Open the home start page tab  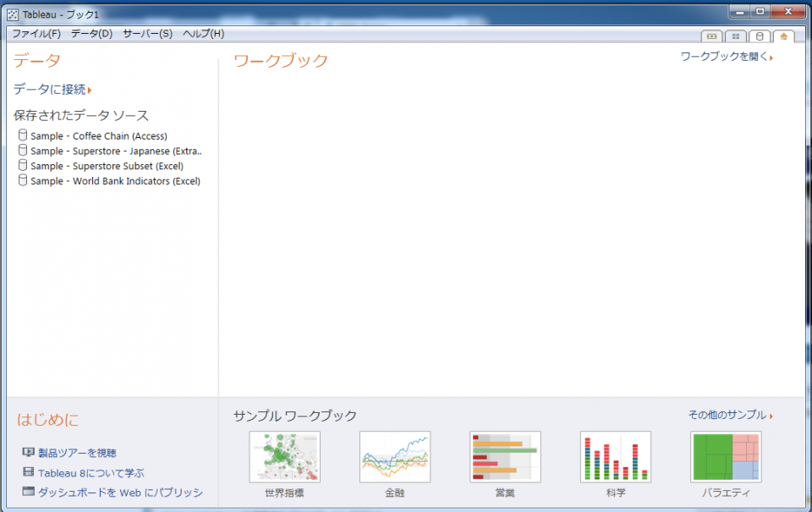[785, 36]
